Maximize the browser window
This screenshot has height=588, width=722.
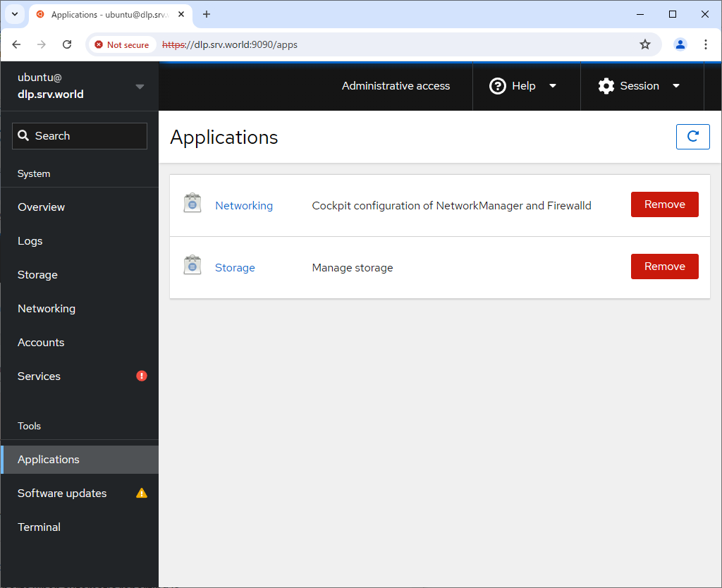(672, 14)
